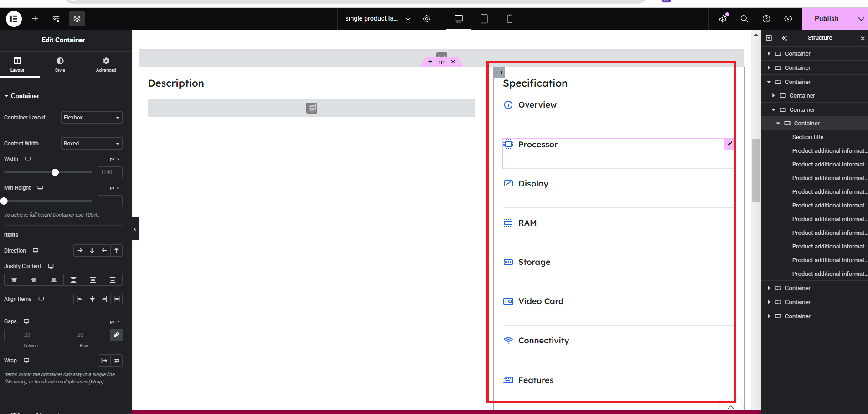Set Align Items to start
The image size is (868, 414).
click(80, 299)
